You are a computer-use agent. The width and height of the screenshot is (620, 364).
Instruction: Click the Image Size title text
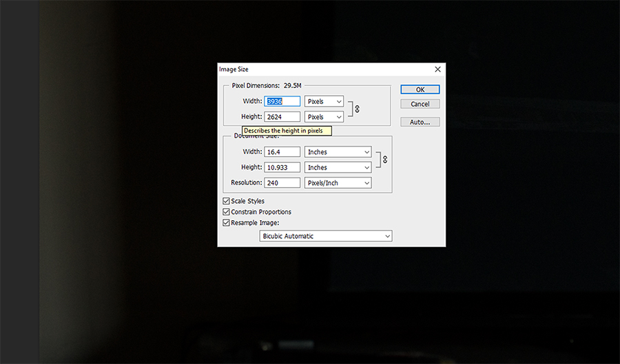tap(234, 69)
